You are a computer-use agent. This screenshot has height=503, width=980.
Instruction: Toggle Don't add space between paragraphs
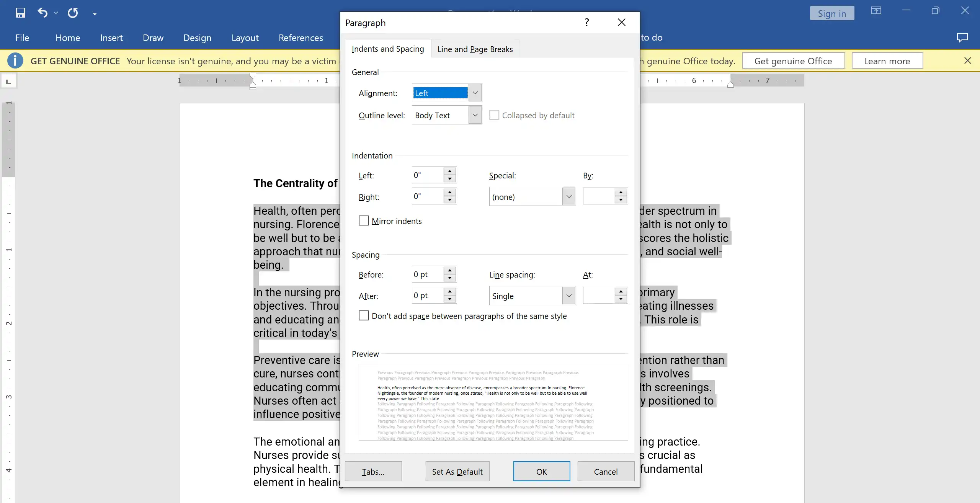tap(363, 315)
